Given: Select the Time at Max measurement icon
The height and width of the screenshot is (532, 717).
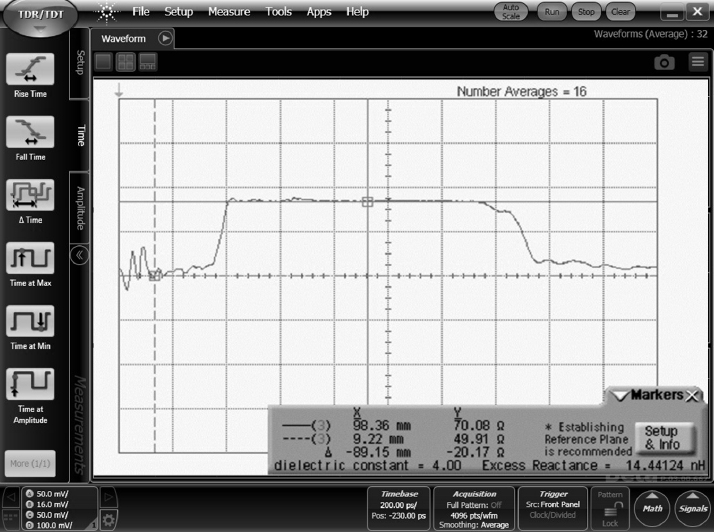Looking at the screenshot, I should pos(30,258).
